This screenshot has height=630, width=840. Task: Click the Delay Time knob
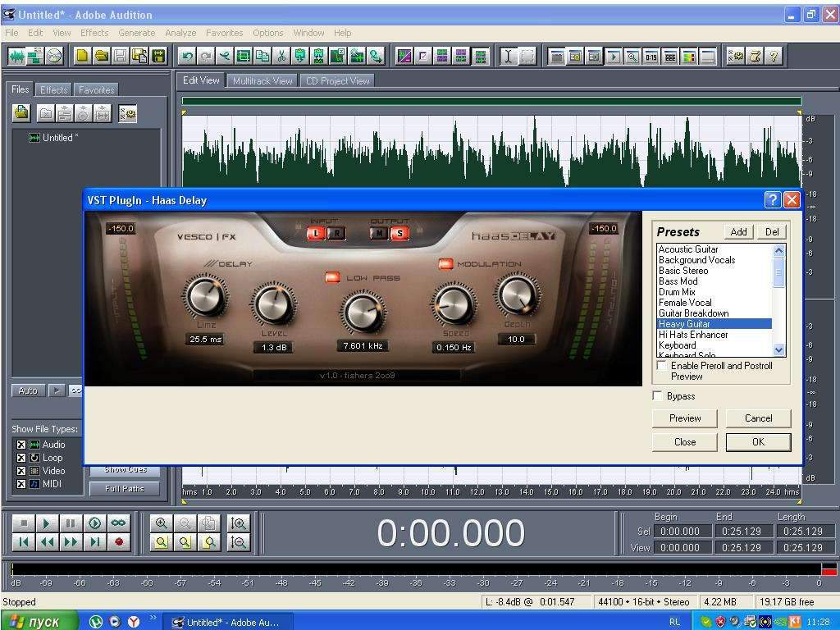pos(205,297)
